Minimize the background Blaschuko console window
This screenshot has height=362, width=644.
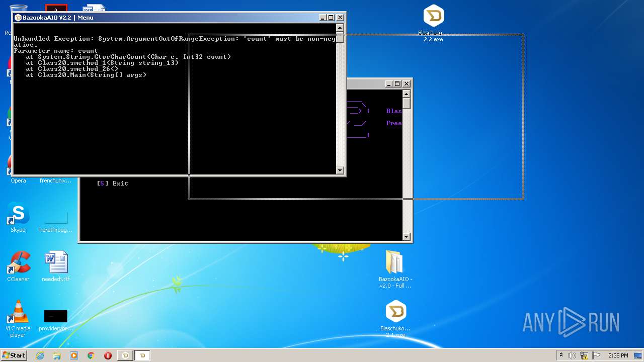pyautogui.click(x=389, y=84)
